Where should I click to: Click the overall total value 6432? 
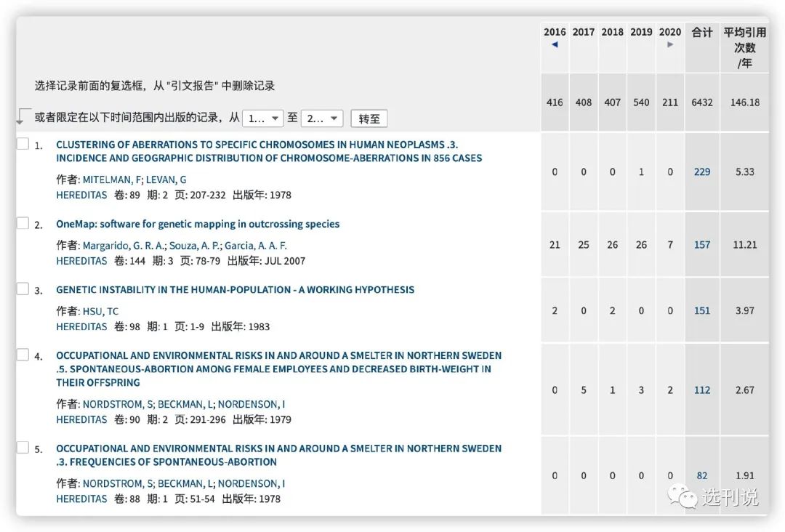point(702,102)
